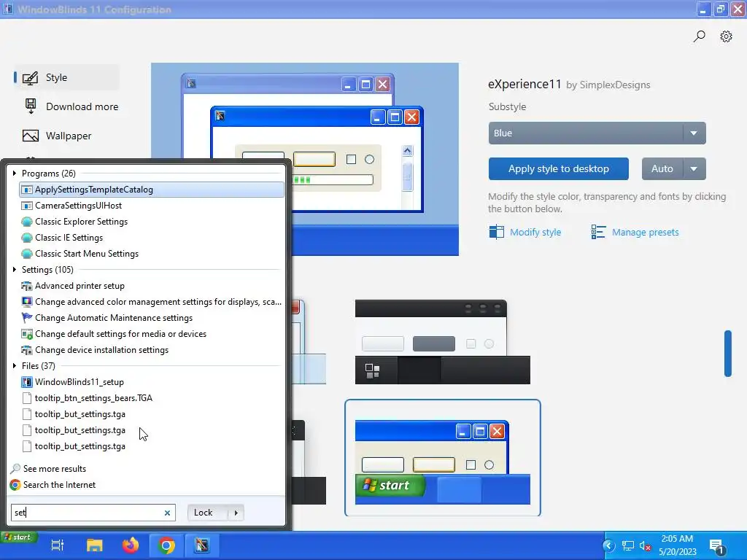Open tooltip_btn_settings_bears.TGA file

coord(152,398)
